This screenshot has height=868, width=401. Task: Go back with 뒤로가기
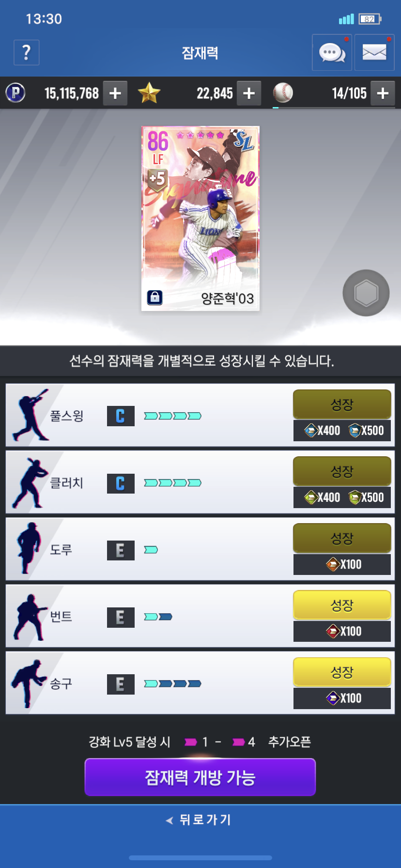point(200,820)
